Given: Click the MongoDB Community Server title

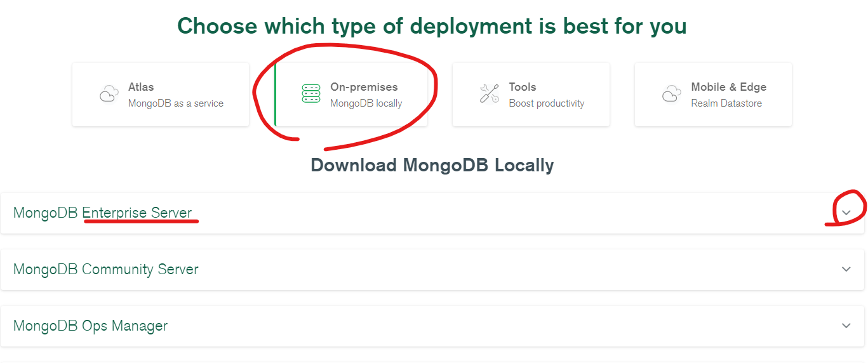Looking at the screenshot, I should click(x=106, y=270).
